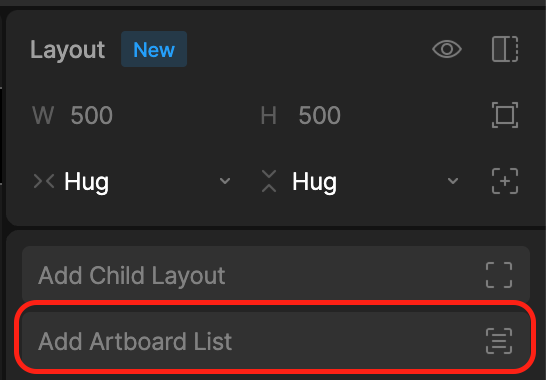The width and height of the screenshot is (546, 380).
Task: Click the Layout section title
Action: pos(68,50)
